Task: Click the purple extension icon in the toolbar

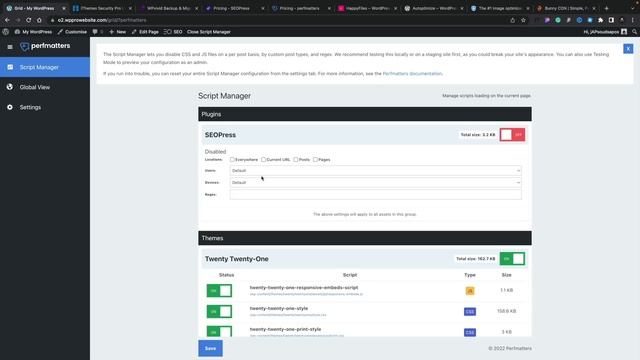Action: 547,20
